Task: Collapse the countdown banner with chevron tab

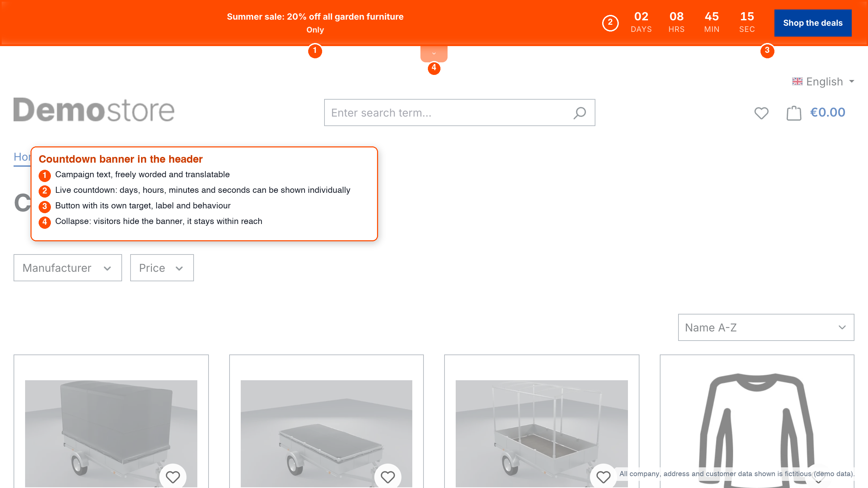Action: pos(434,54)
